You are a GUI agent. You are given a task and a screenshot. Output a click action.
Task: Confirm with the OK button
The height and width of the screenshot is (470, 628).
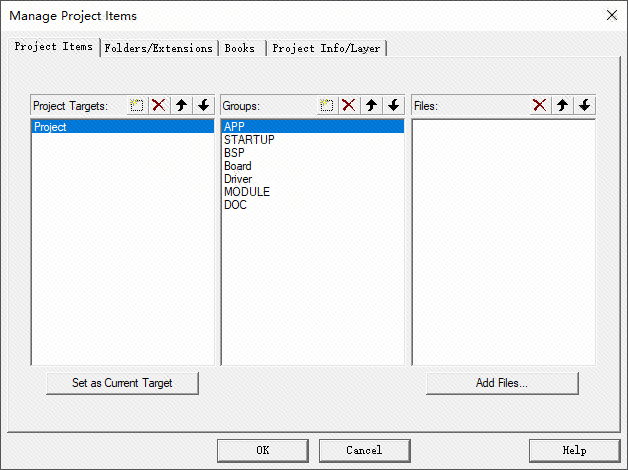click(262, 450)
